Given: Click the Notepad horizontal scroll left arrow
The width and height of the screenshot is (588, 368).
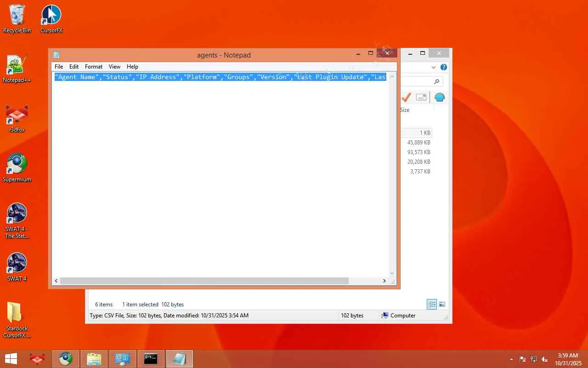Looking at the screenshot, I should click(57, 281).
